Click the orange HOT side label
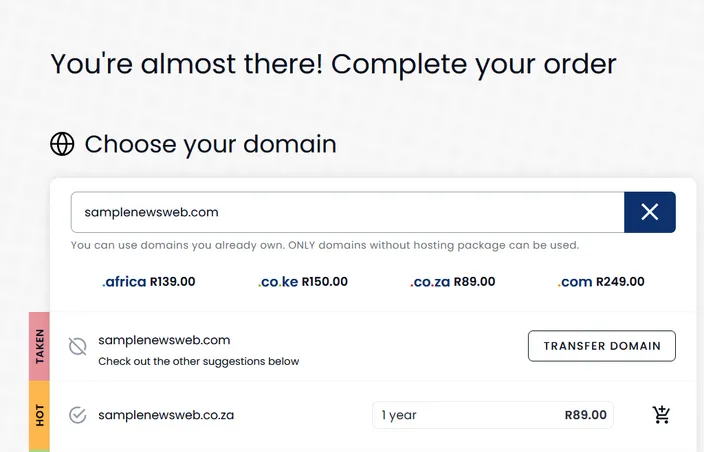This screenshot has height=452, width=704. pyautogui.click(x=40, y=415)
